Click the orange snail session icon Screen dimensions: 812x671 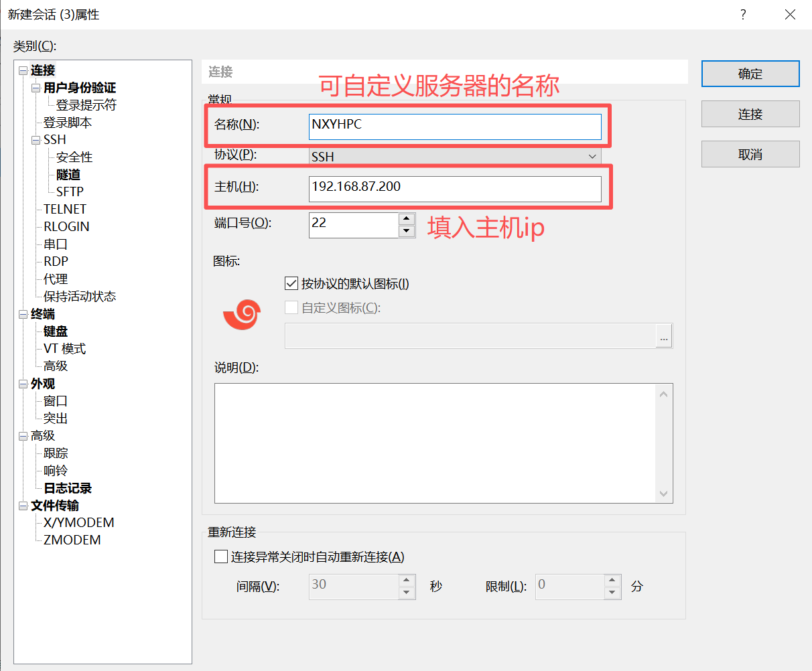pos(241,315)
